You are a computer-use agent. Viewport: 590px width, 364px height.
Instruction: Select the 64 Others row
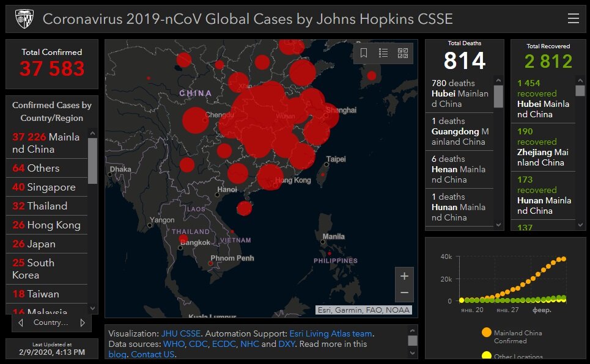46,168
